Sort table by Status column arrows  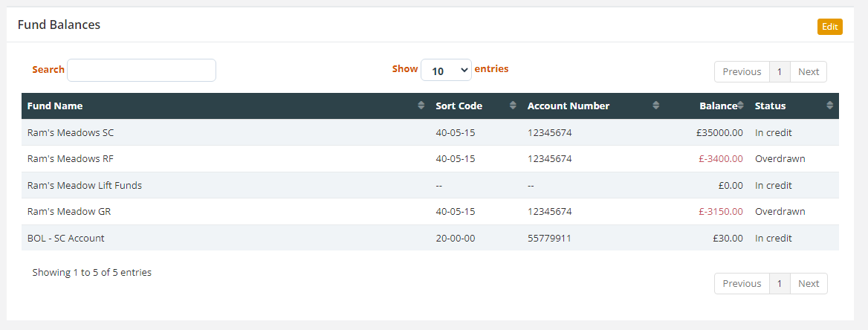[x=829, y=106]
